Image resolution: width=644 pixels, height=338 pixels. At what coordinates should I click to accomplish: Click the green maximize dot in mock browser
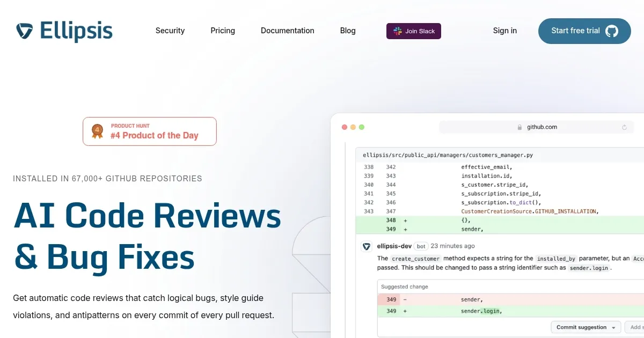362,127
